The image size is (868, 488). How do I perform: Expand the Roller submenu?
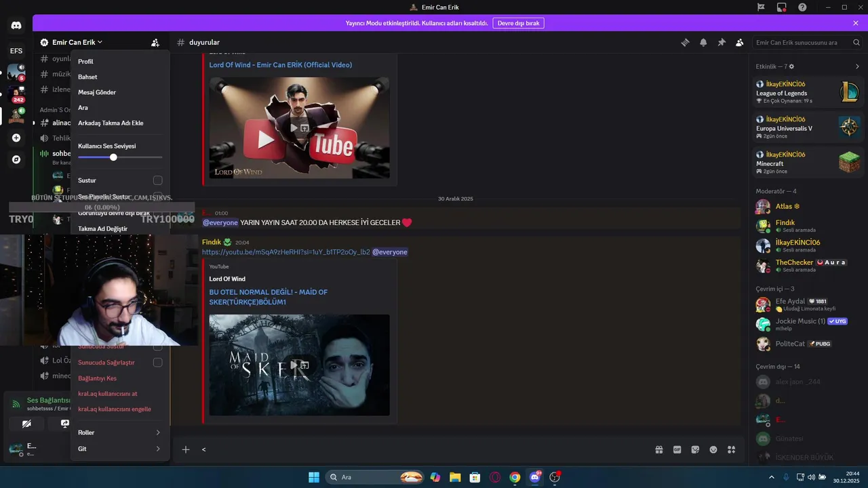point(120,432)
